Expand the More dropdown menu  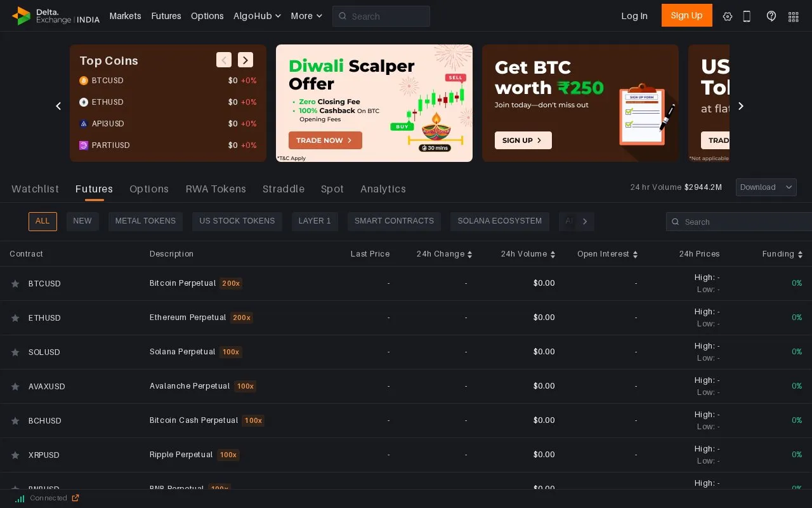pos(306,16)
